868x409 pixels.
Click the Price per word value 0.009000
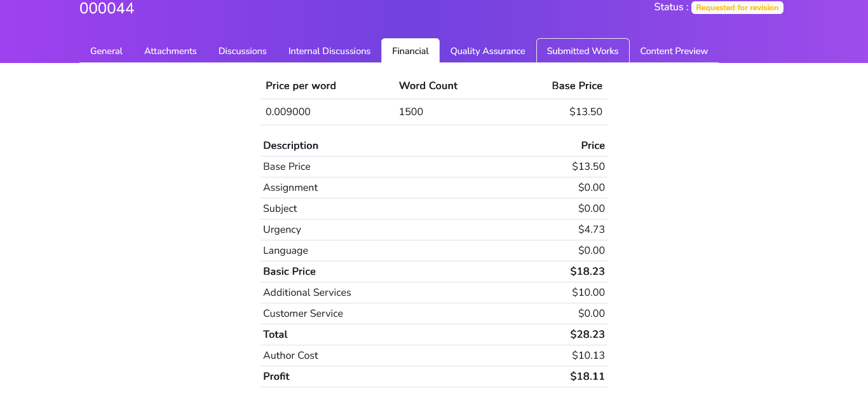point(288,112)
